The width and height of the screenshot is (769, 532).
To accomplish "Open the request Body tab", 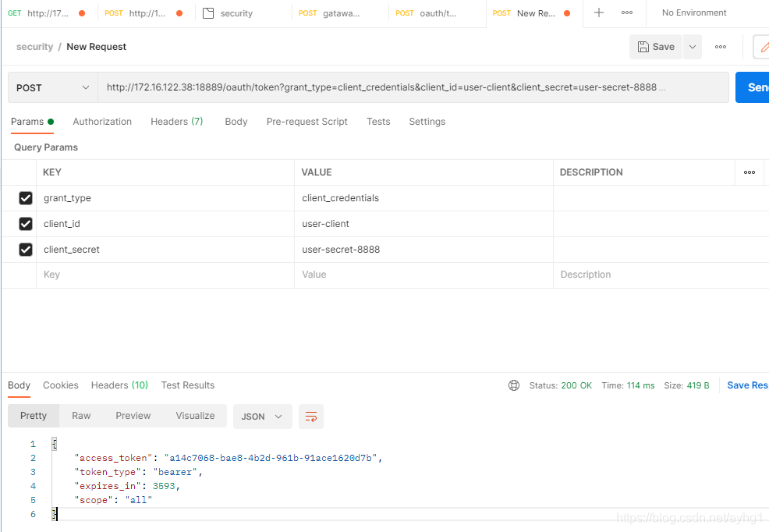I will [x=236, y=122].
